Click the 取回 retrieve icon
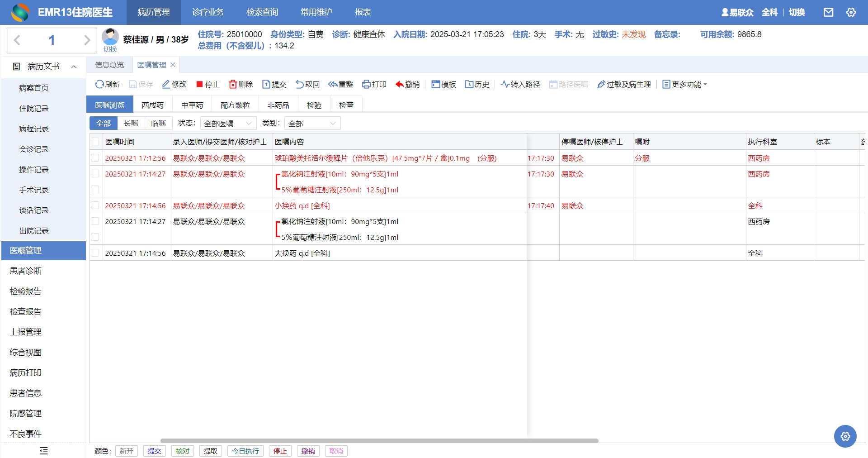 pyautogui.click(x=300, y=84)
